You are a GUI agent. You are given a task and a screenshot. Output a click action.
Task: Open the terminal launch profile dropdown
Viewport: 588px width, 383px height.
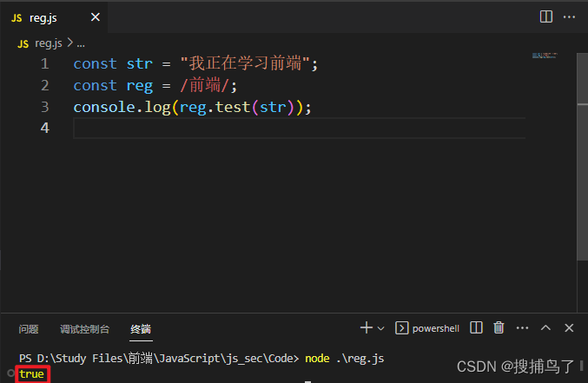point(380,328)
